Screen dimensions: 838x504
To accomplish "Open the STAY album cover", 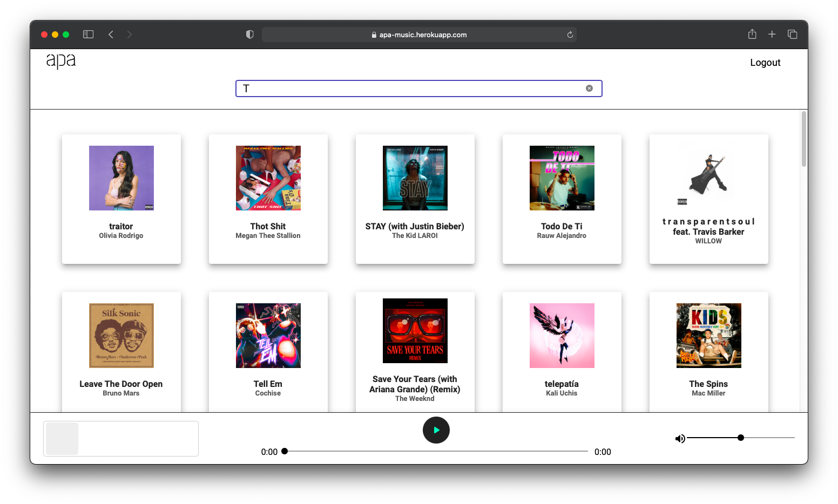I will tap(415, 178).
